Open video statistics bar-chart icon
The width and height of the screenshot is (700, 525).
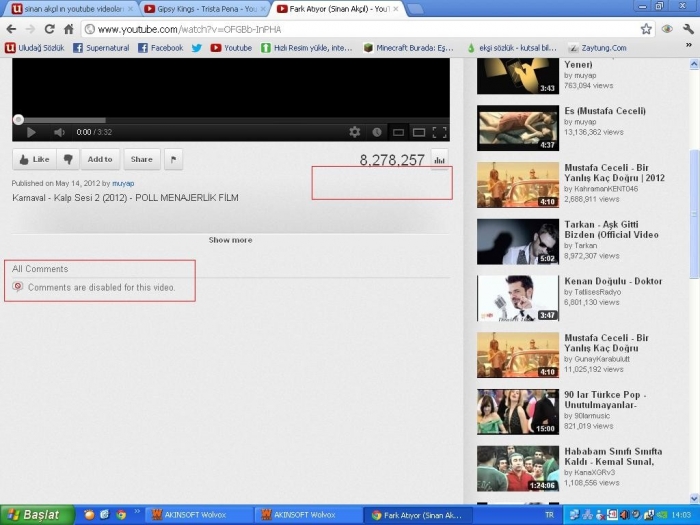[439, 159]
